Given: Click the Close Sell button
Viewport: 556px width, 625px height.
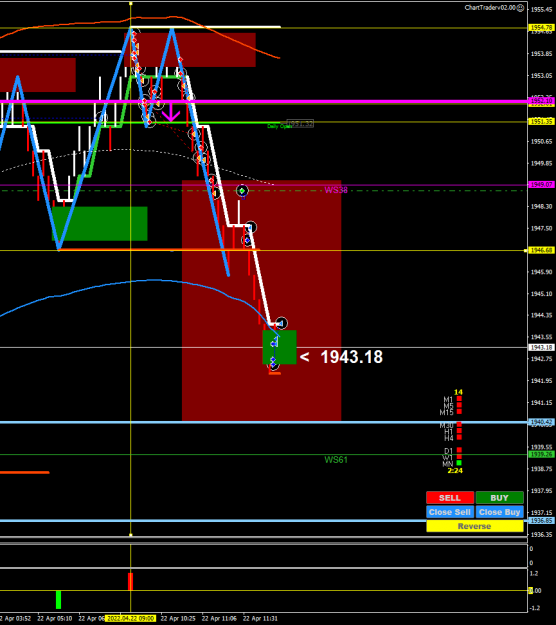Looking at the screenshot, I should 450,512.
